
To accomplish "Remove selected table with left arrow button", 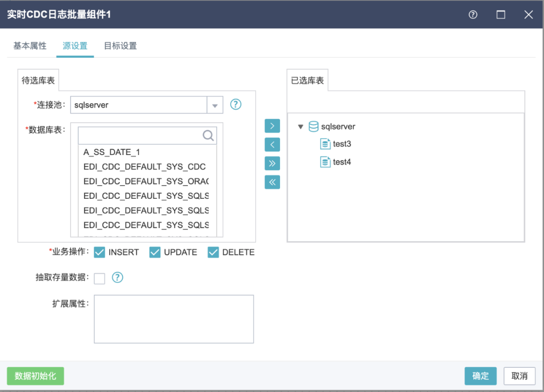I will (272, 145).
